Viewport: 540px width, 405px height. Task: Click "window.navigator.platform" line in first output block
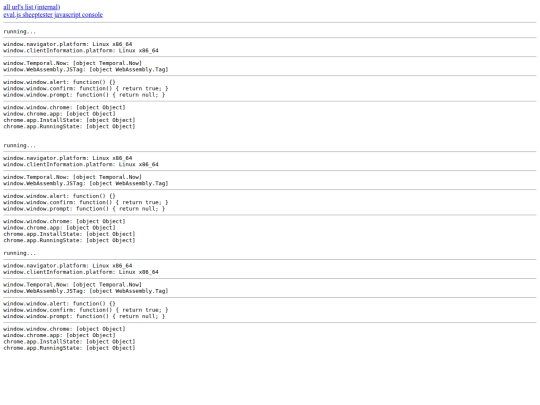coord(68,44)
